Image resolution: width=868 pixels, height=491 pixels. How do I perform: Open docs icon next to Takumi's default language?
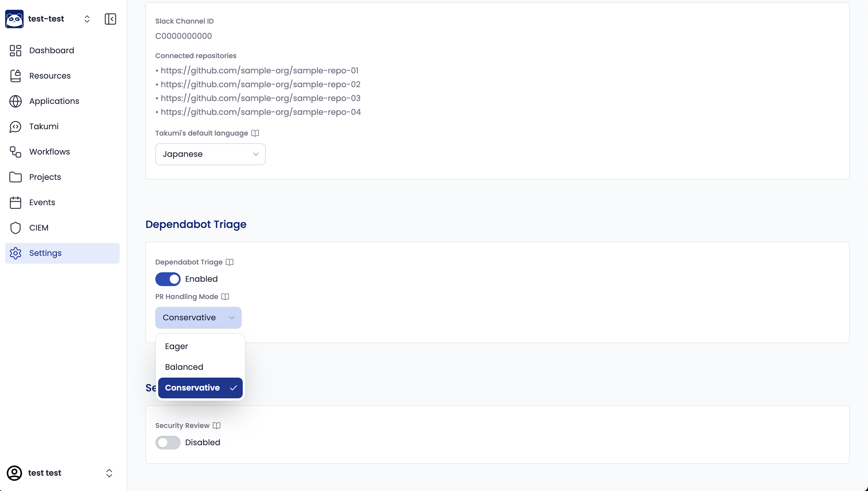click(255, 133)
